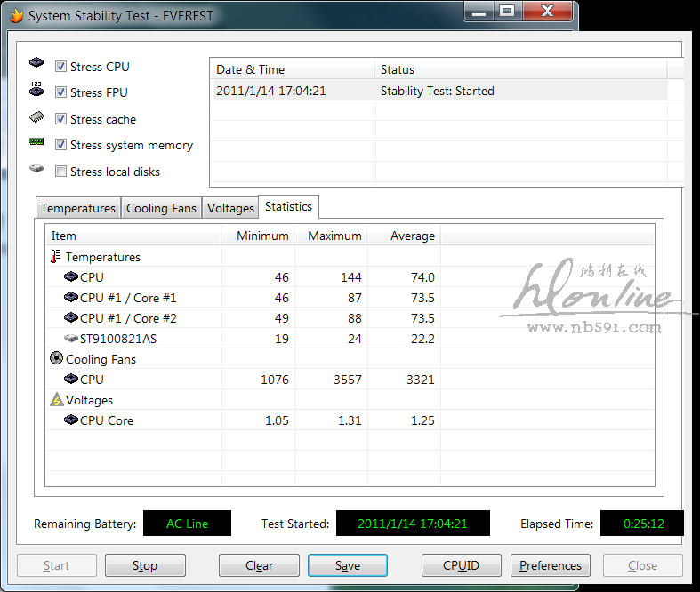700x592 pixels.
Task: Disable the Stress FPU option
Action: click(x=61, y=92)
